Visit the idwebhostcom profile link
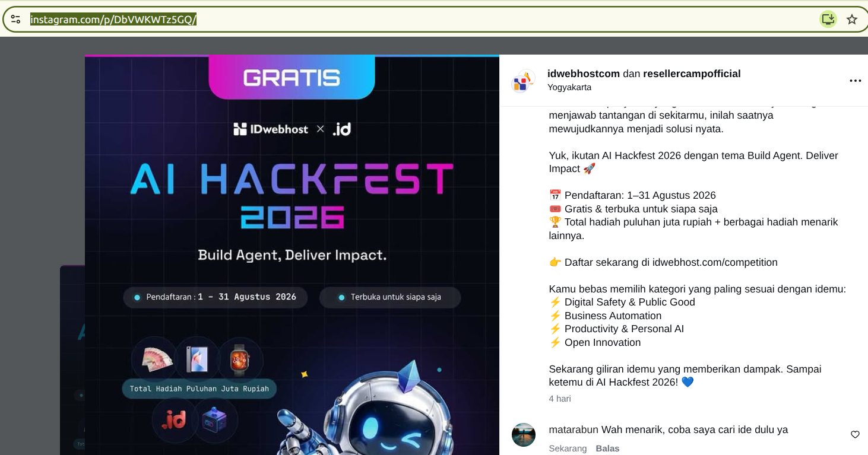 584,74
